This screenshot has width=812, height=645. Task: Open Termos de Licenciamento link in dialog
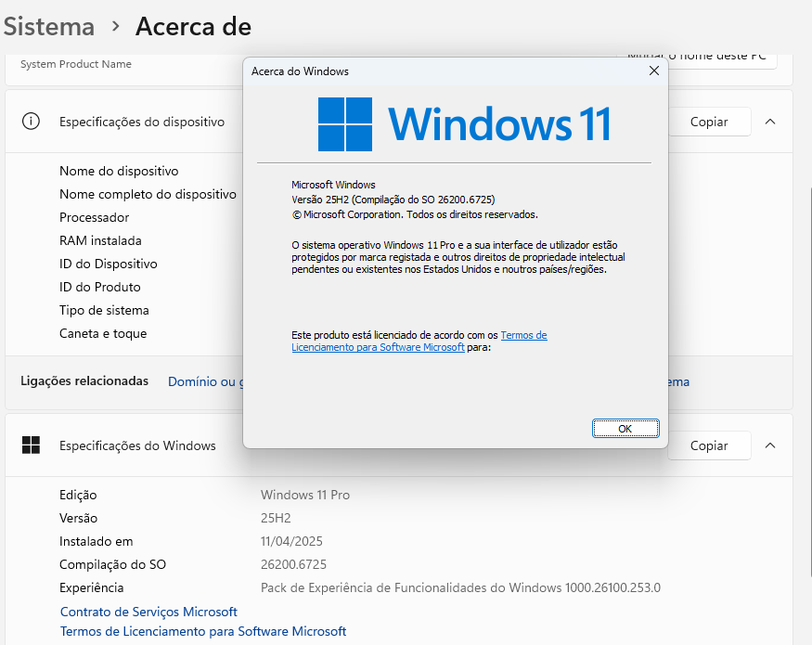pyautogui.click(x=419, y=341)
